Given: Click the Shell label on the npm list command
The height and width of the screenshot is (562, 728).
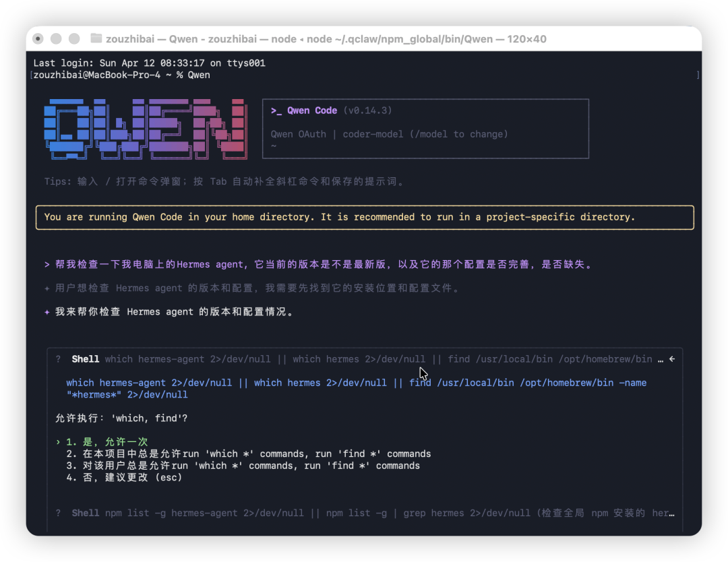Looking at the screenshot, I should 85,513.
